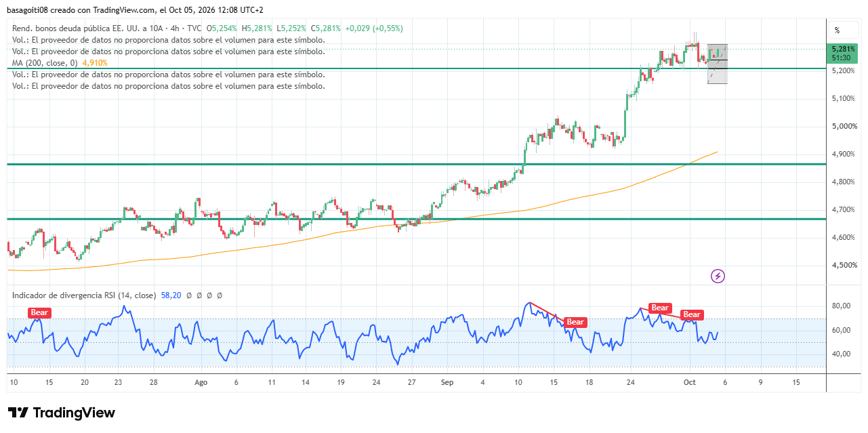Select the horizontal line between 4,600% and 4,700%

click(417, 219)
